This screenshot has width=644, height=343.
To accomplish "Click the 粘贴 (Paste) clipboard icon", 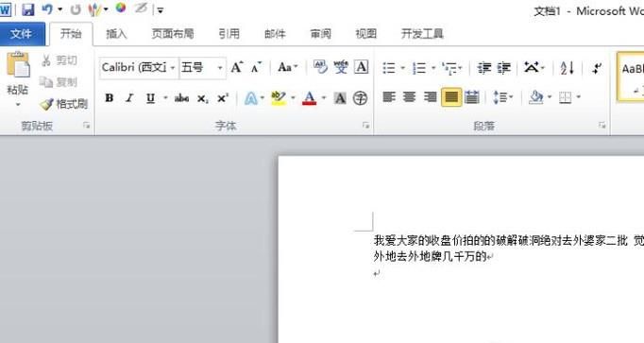I will coord(18,64).
